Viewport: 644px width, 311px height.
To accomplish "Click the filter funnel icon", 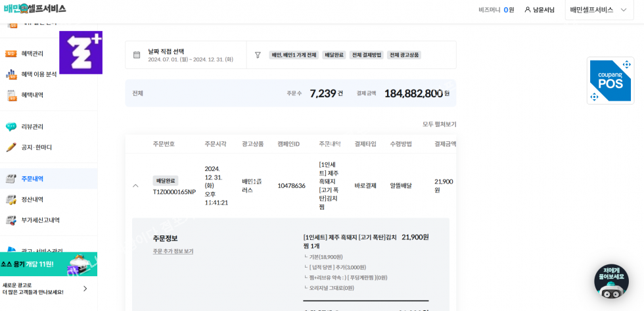I will point(258,55).
